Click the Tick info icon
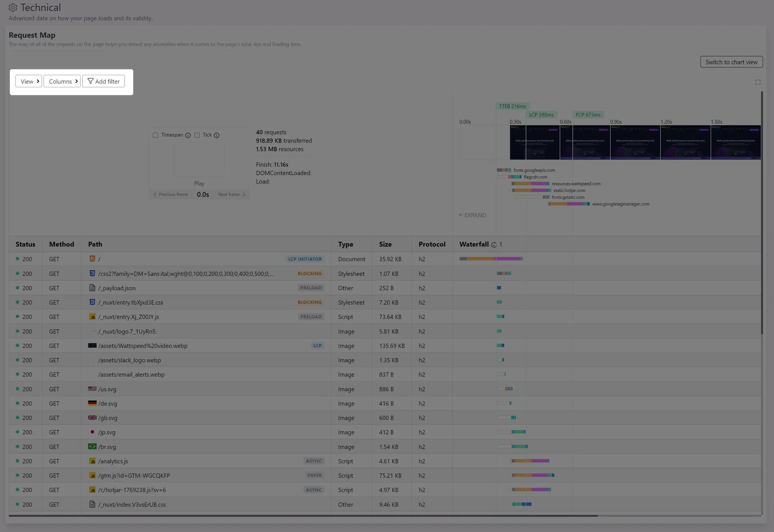774x532 pixels. coord(216,135)
